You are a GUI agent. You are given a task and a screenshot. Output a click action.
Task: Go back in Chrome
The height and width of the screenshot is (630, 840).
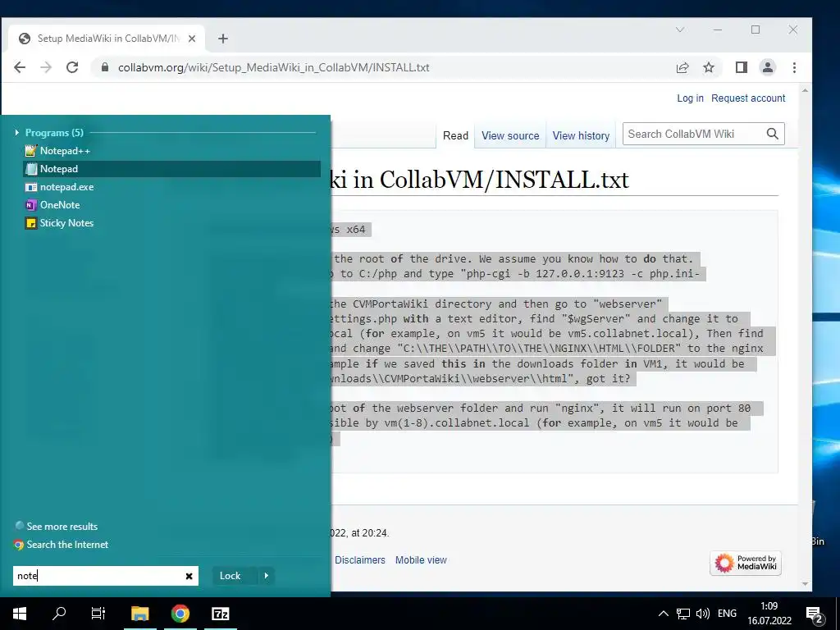point(20,67)
